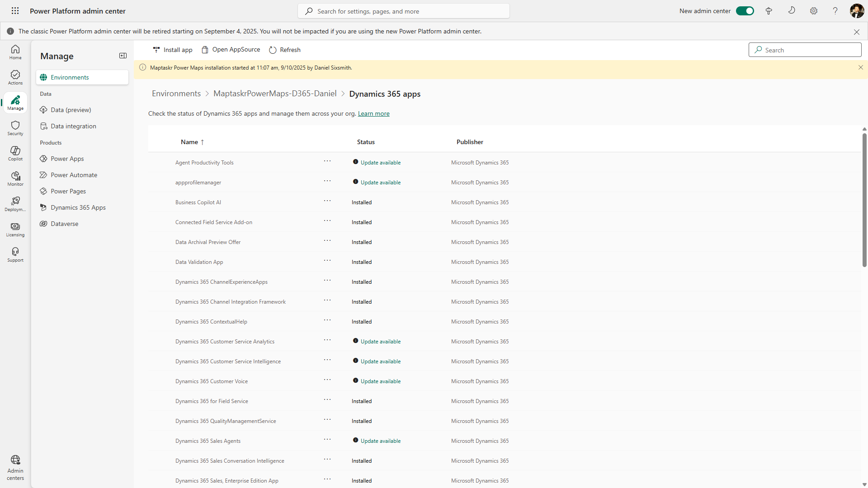Open the app launcher waffle icon
The height and width of the screenshot is (488, 868).
[x=15, y=11]
